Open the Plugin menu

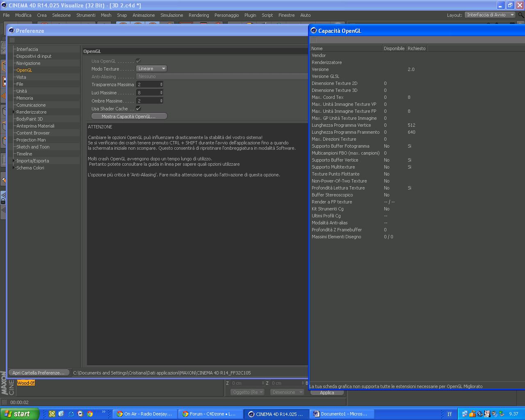tap(250, 15)
